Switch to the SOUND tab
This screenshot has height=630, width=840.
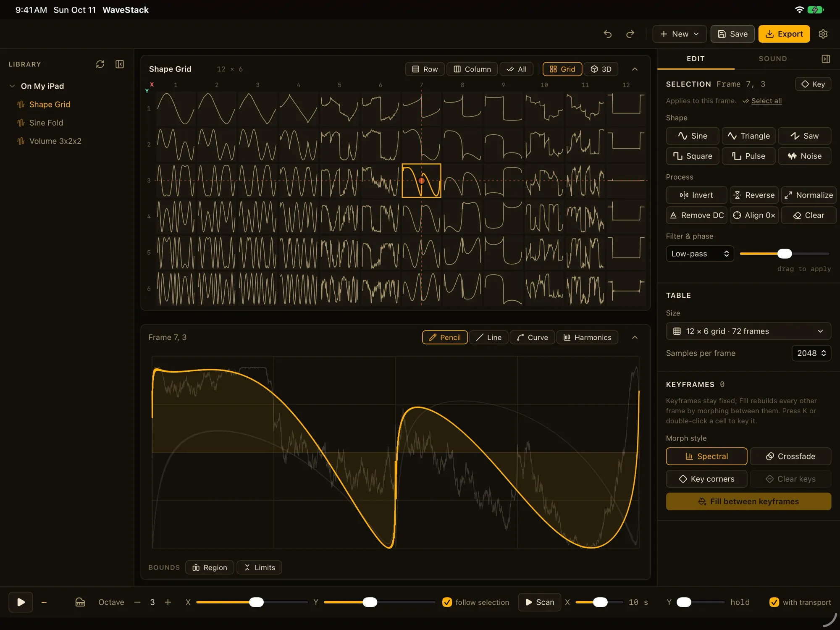tap(773, 59)
